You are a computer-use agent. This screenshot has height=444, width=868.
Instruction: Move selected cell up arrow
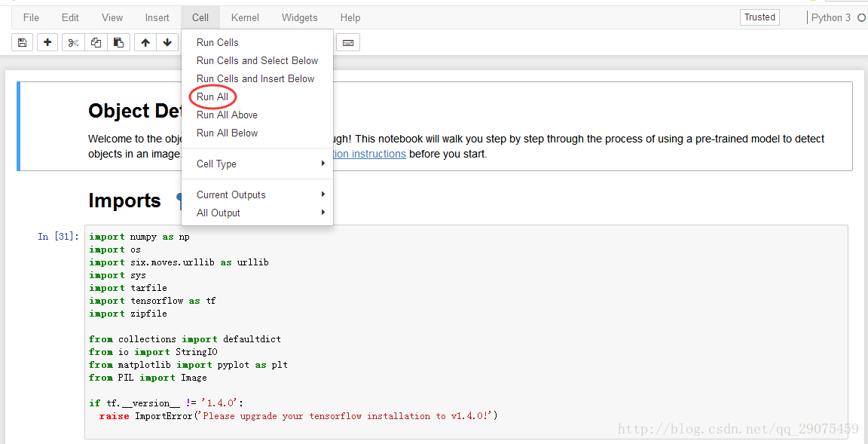pos(145,43)
